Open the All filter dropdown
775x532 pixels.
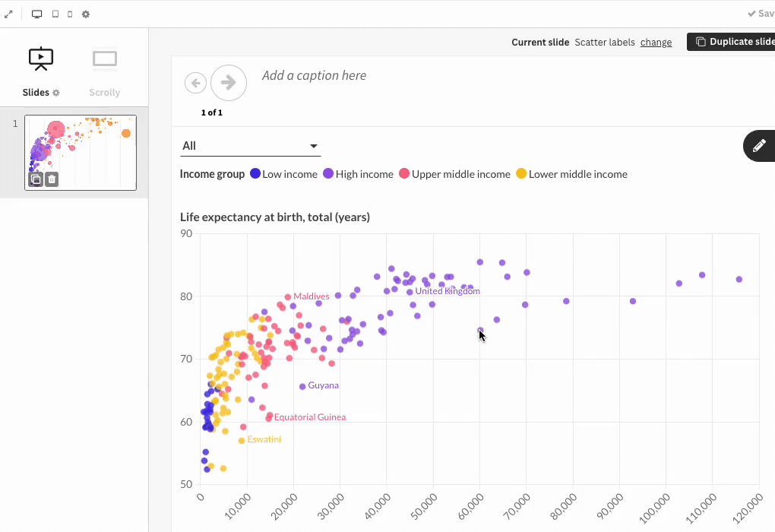[250, 146]
